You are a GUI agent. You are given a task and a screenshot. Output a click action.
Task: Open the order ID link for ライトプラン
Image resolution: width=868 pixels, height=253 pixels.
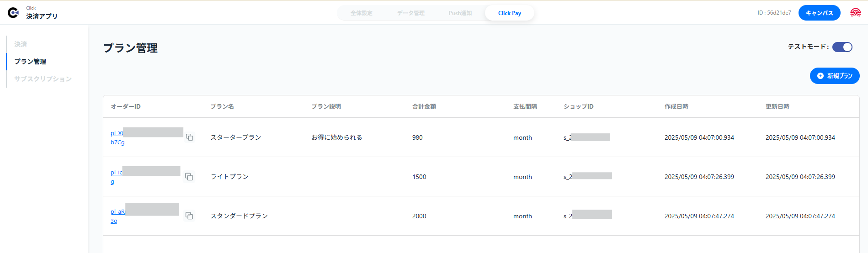click(x=117, y=177)
